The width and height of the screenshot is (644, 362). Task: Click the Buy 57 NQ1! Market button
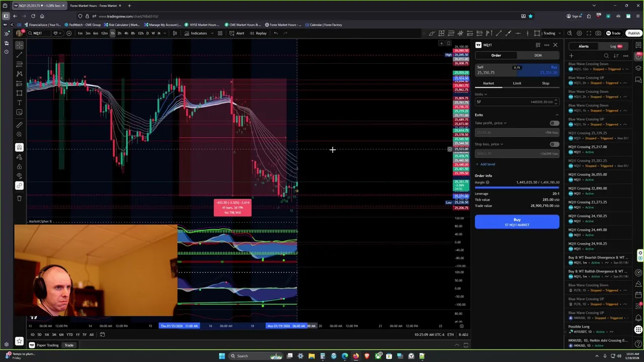pyautogui.click(x=517, y=222)
